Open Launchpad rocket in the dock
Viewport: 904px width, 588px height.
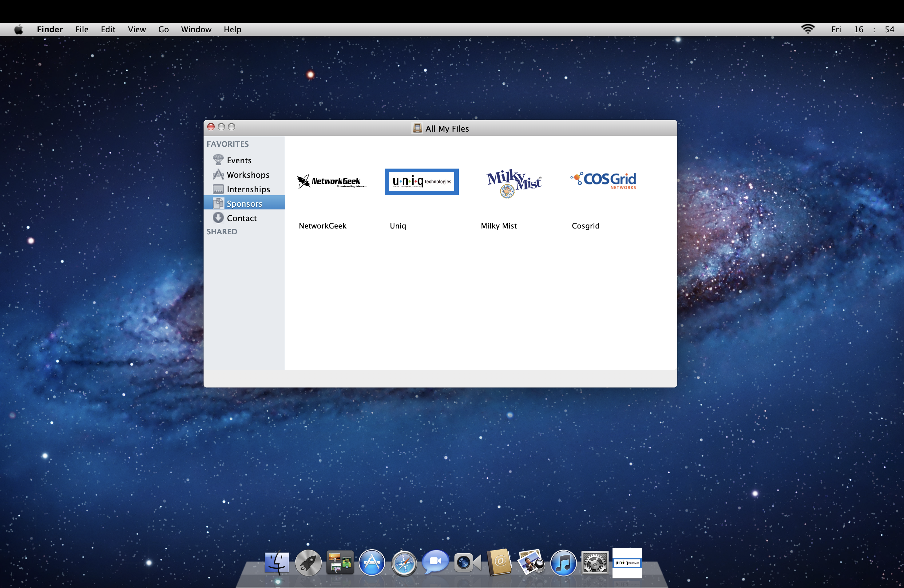(x=308, y=562)
